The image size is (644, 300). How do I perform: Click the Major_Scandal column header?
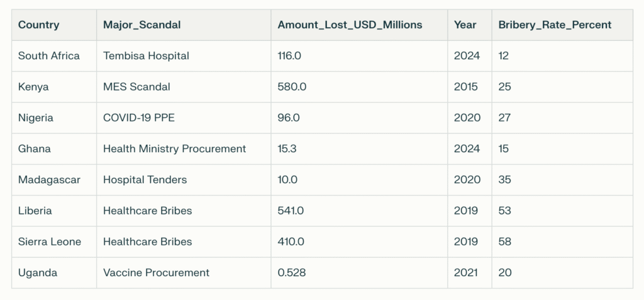pos(142,25)
